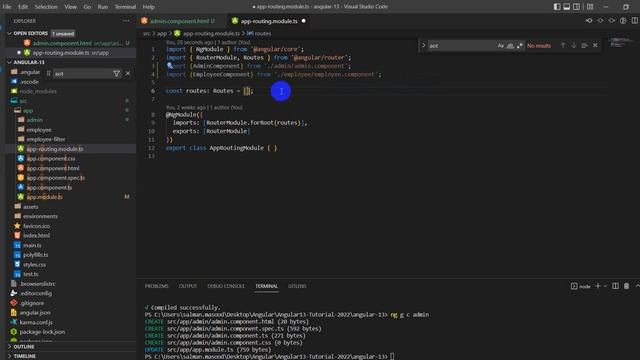Open the Go menu
Viewport: 640px width, 360px height.
(x=87, y=7)
